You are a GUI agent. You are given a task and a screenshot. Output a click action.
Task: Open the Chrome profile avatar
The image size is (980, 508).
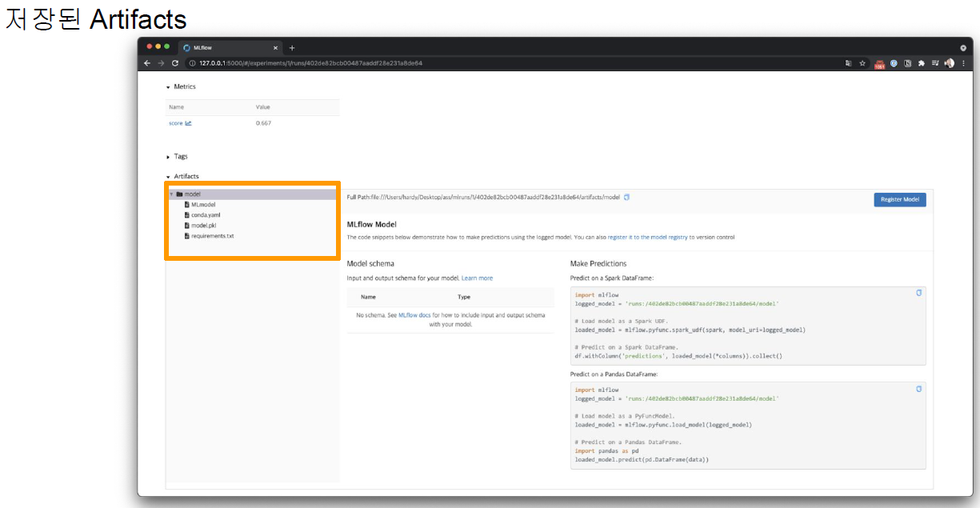pyautogui.click(x=949, y=62)
